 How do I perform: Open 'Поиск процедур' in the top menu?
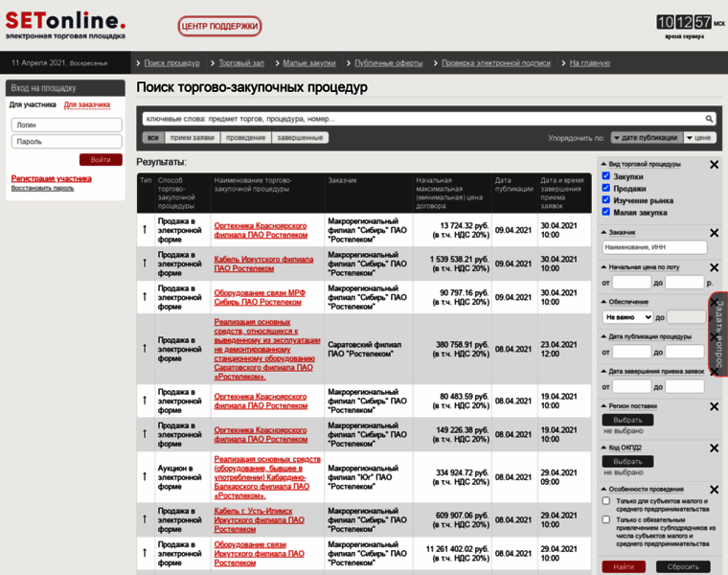[x=171, y=63]
